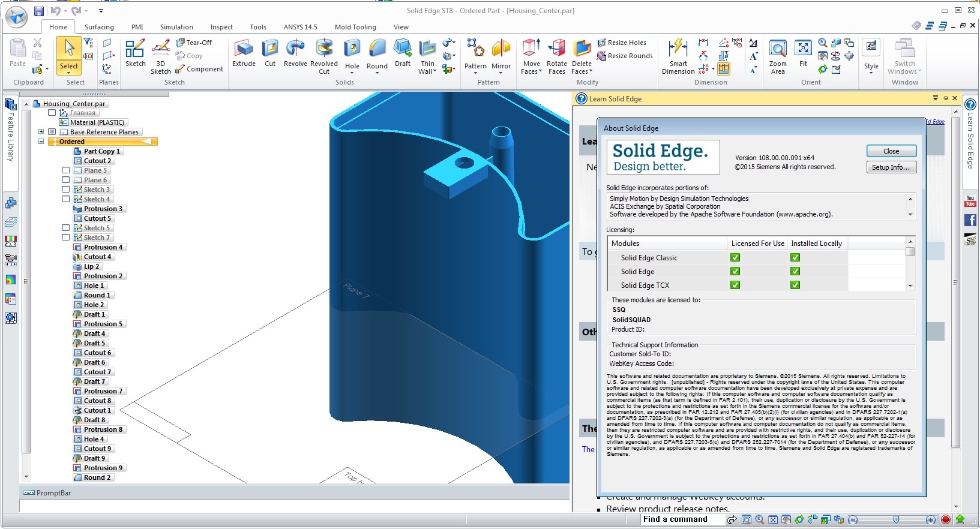The width and height of the screenshot is (980, 529).
Task: Select the Extrude tool
Action: (x=244, y=53)
